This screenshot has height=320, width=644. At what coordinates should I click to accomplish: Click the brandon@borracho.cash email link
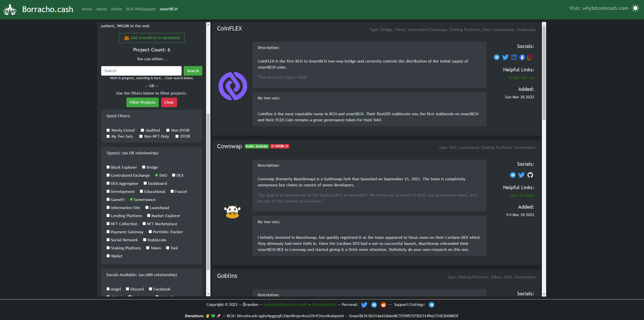point(285,305)
